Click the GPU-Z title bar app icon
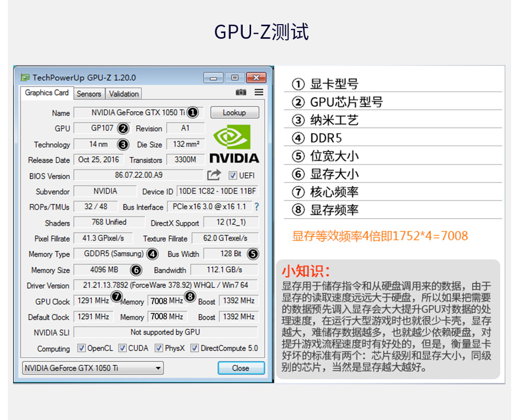Screen dimensions: 519x420 point(25,78)
